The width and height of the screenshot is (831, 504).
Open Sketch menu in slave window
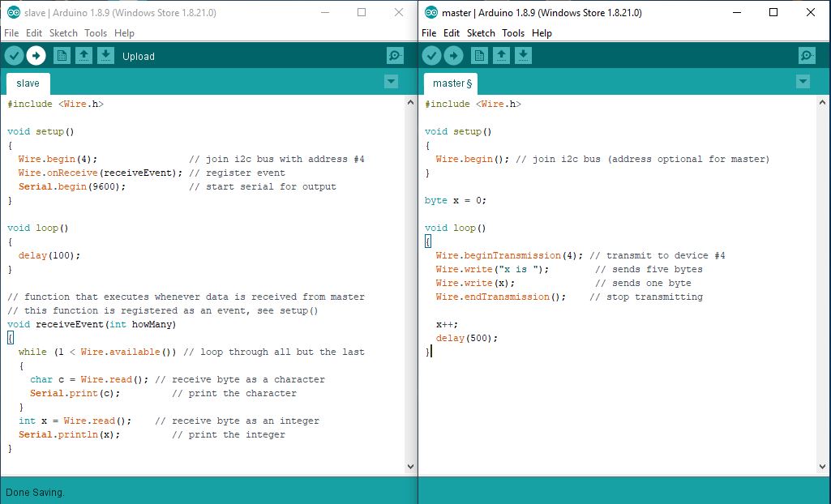[x=63, y=33]
